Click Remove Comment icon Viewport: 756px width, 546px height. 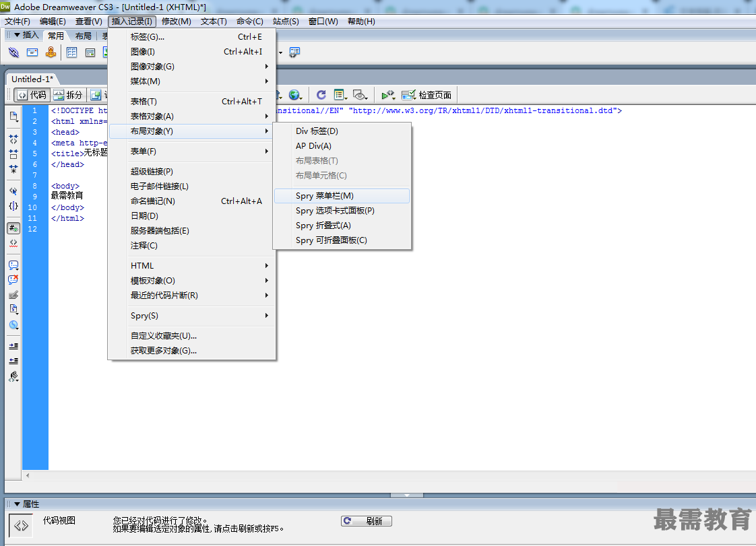13,280
